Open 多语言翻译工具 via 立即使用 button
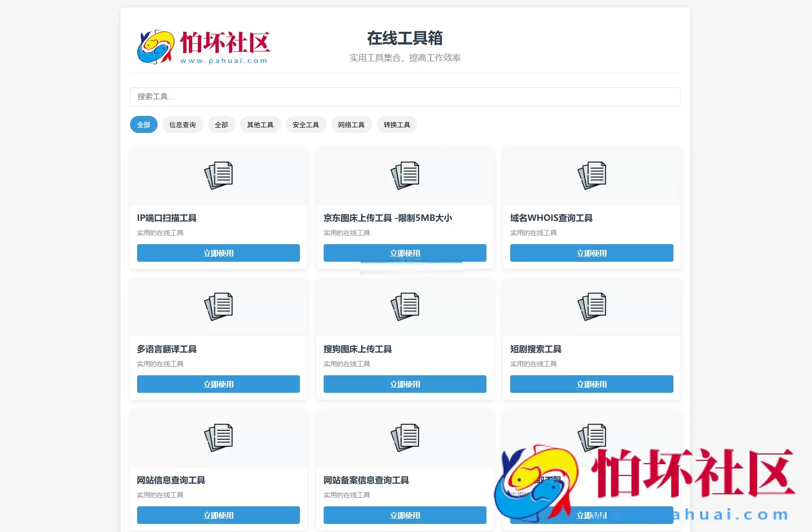812x532 pixels. tap(218, 384)
